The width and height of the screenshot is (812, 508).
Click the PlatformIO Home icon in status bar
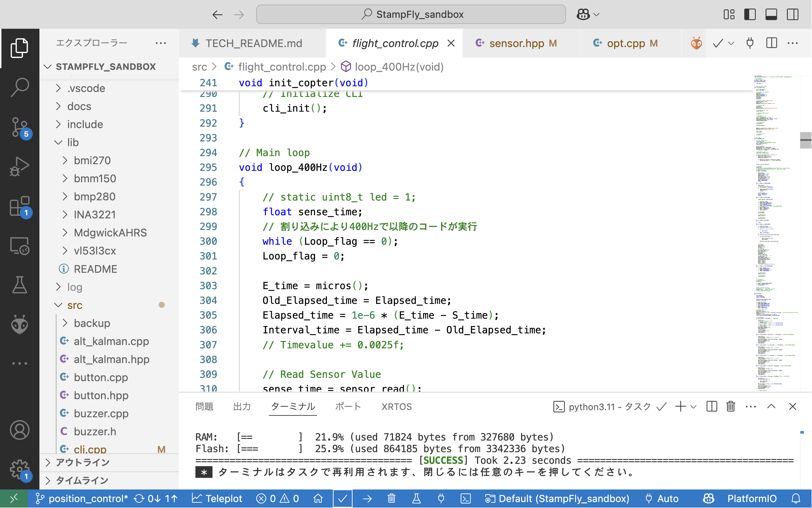[318, 498]
